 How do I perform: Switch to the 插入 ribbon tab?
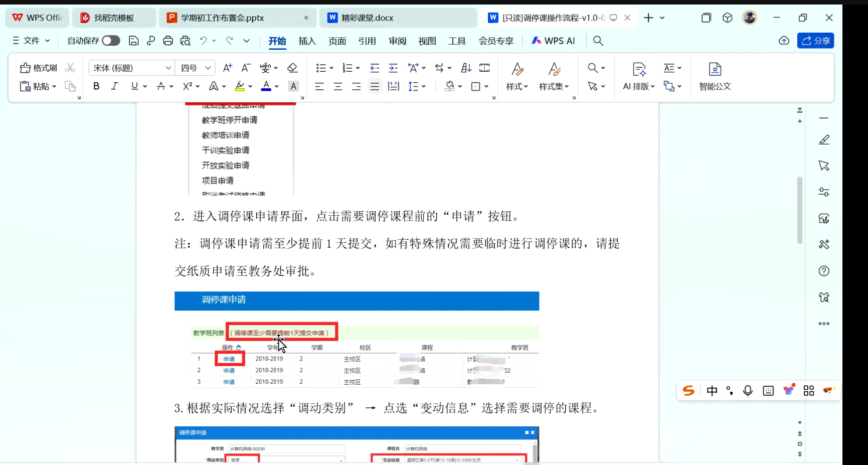coord(307,41)
